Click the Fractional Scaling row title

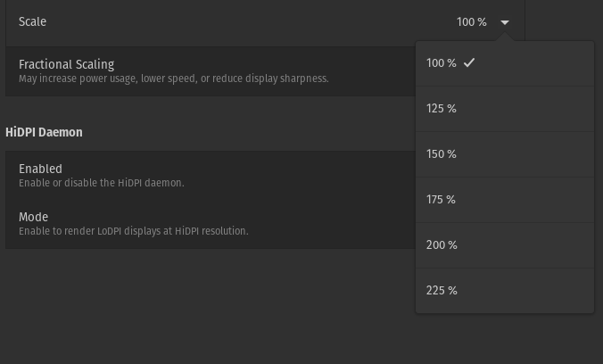click(x=66, y=64)
